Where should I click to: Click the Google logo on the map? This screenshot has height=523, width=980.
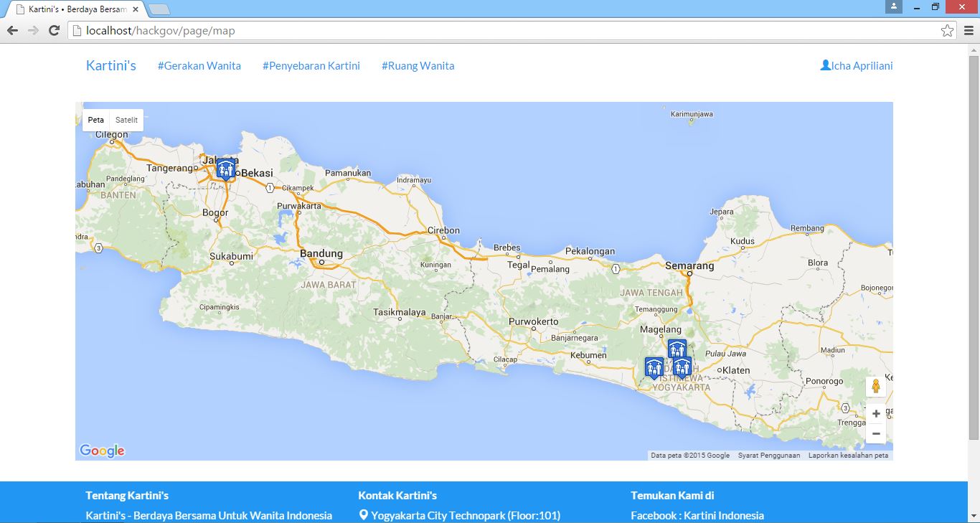click(x=102, y=451)
